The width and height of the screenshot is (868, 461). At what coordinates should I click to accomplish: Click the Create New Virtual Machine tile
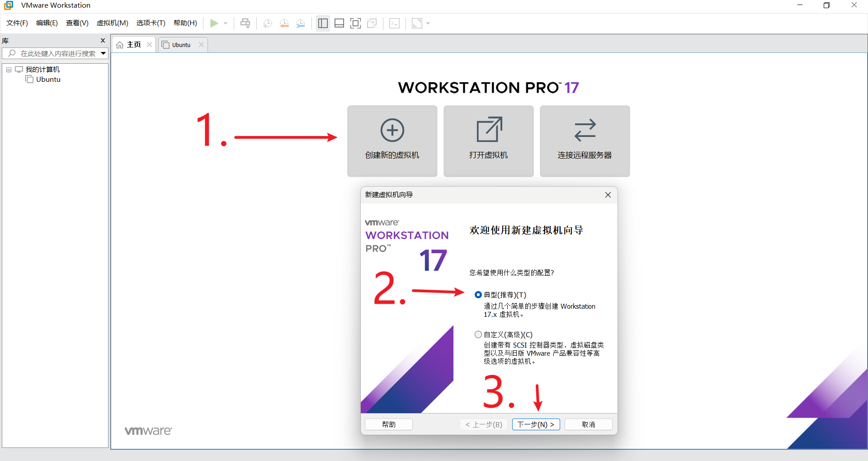click(392, 141)
